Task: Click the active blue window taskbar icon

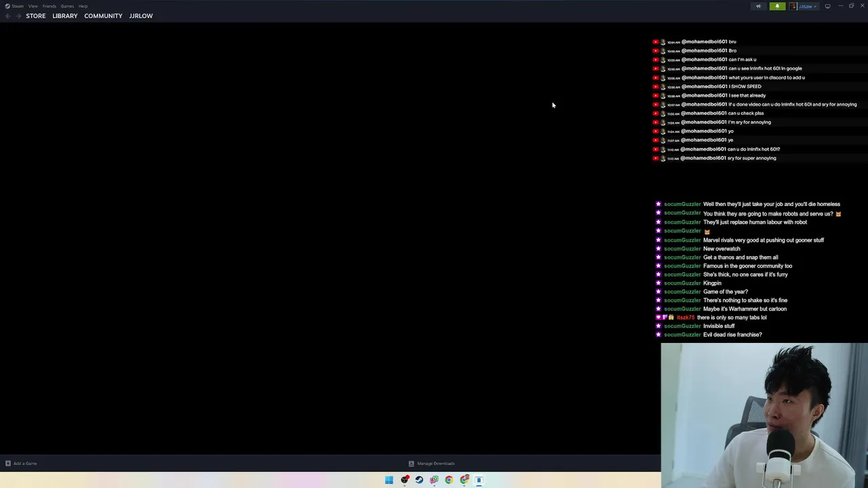Action: 479,480
